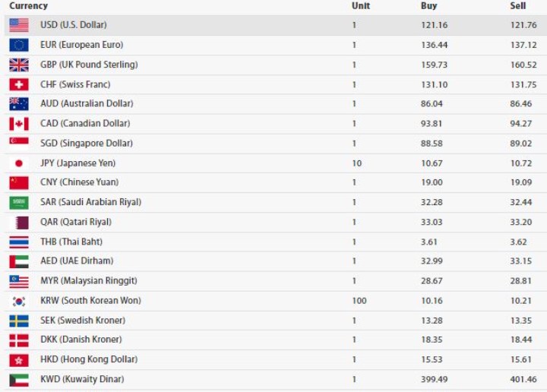Screen dimensions: 547x392
Task: Click the Unit column header
Action: coord(361,6)
